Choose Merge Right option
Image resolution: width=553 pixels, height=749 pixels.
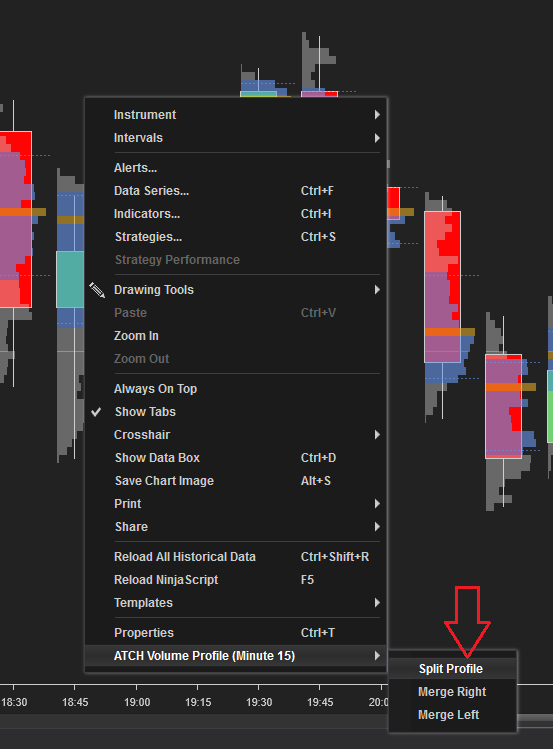click(x=453, y=692)
